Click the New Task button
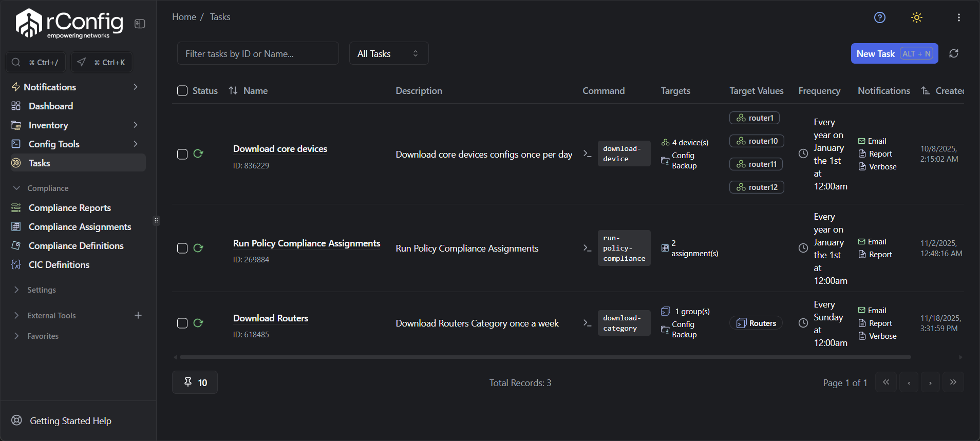This screenshot has height=441, width=980. [x=894, y=53]
